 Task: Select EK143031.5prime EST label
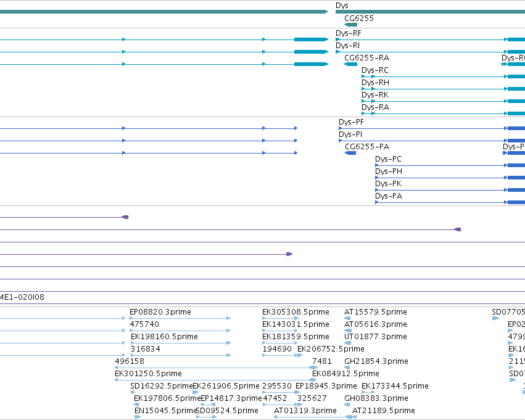296,324
